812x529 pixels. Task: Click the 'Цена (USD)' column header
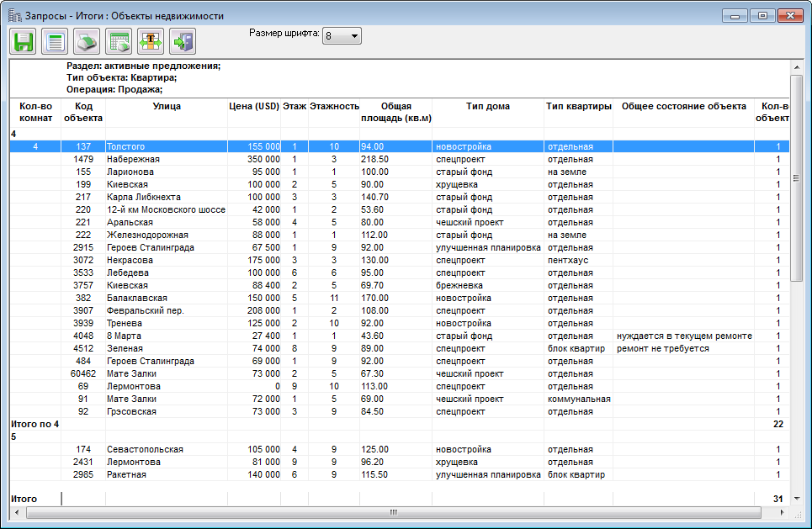(x=253, y=107)
